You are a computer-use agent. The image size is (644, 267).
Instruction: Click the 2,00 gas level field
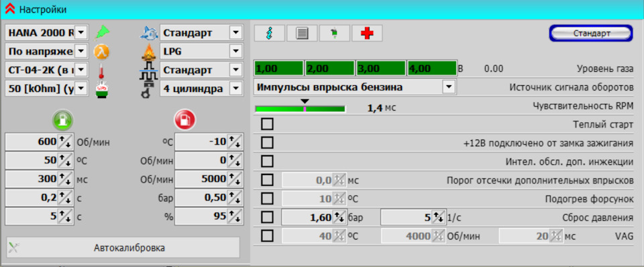coord(330,68)
